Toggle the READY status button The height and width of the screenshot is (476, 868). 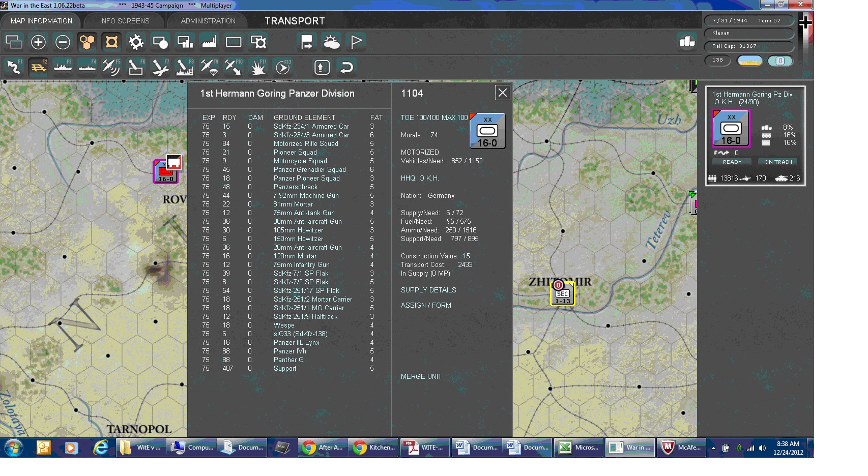pos(732,162)
